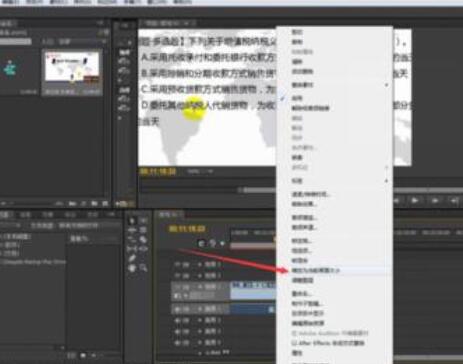The image size is (463, 364).
Task: Choose 嵌套 (Nest) in the context menu
Action: coord(297,158)
